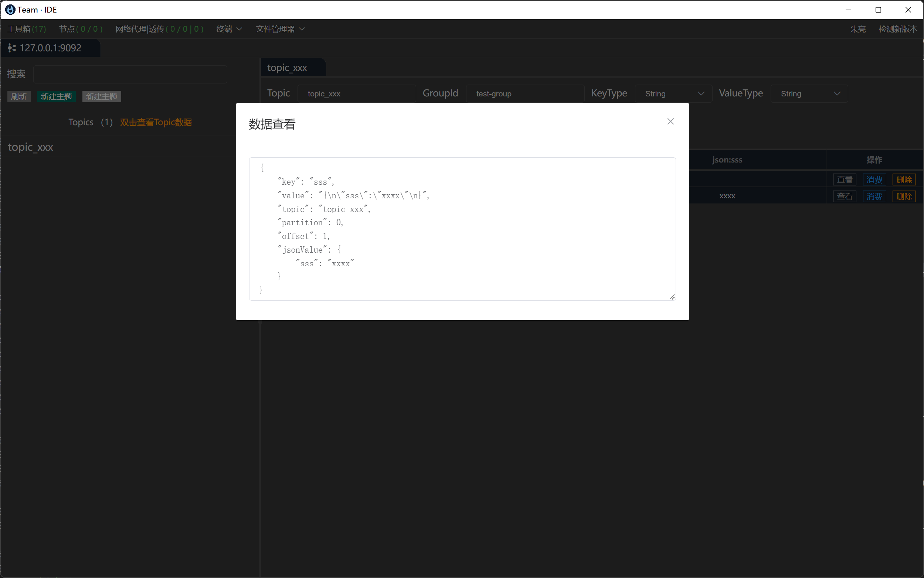The image size is (924, 578).
Task: Open the 节点 menu
Action: click(80, 29)
